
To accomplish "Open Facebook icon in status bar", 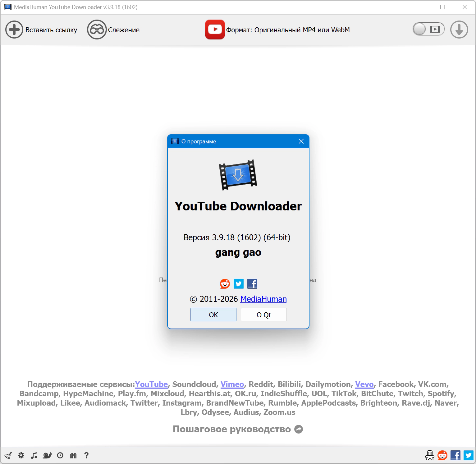I will coord(455,456).
